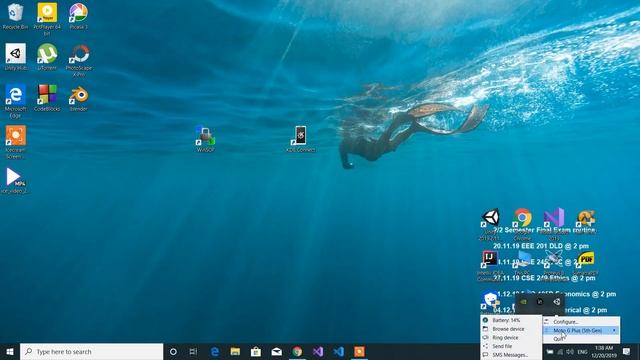Viewport: 640px width, 360px height.
Task: Select the WinSCP desktop icon
Action: (205, 139)
